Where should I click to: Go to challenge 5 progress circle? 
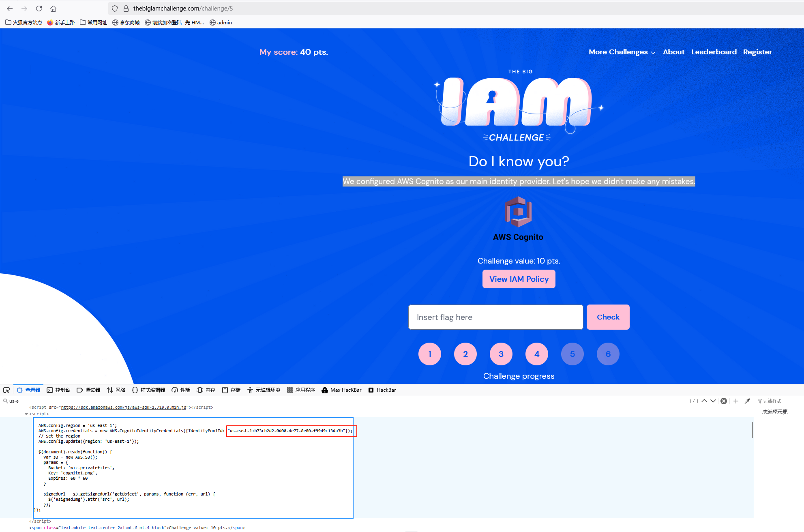(x=572, y=354)
